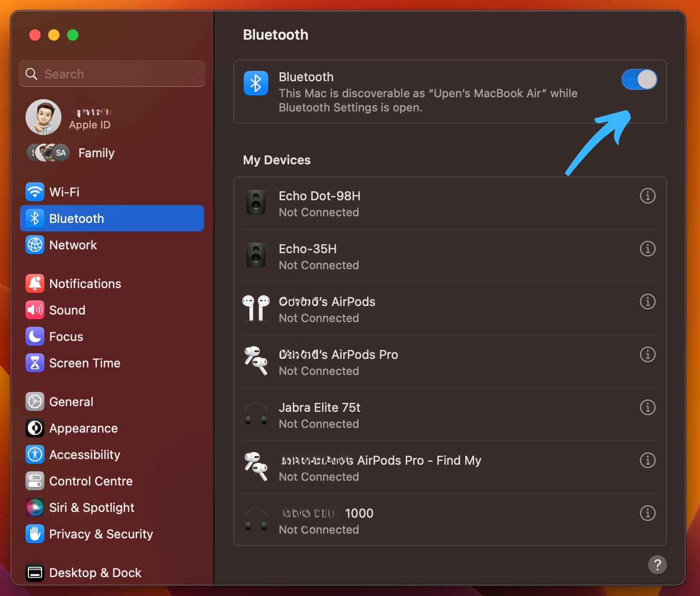Click the Appearance icon in sidebar

[x=35, y=428]
